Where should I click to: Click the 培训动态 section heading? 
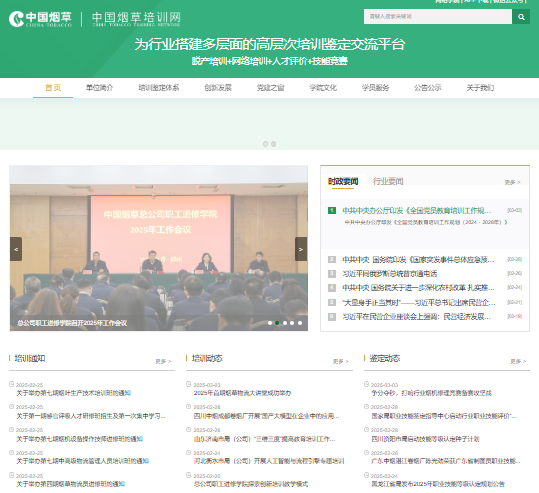pyautogui.click(x=207, y=359)
